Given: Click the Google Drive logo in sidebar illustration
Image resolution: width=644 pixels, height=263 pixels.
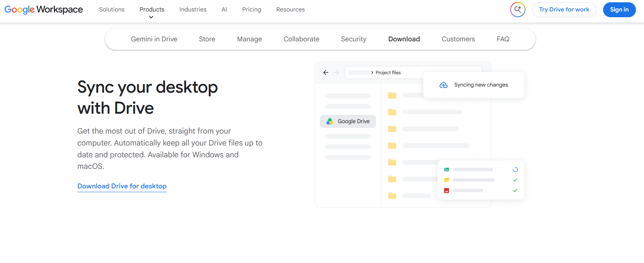Looking at the screenshot, I should (x=329, y=121).
